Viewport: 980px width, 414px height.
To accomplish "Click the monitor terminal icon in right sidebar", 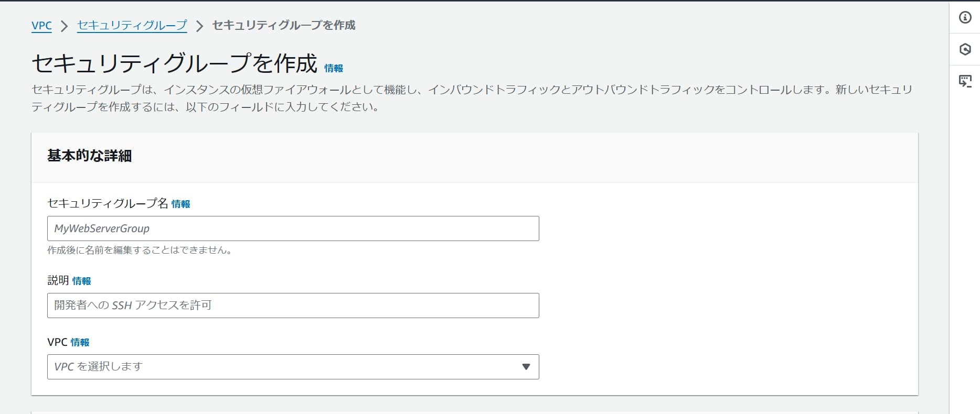I will [965, 81].
